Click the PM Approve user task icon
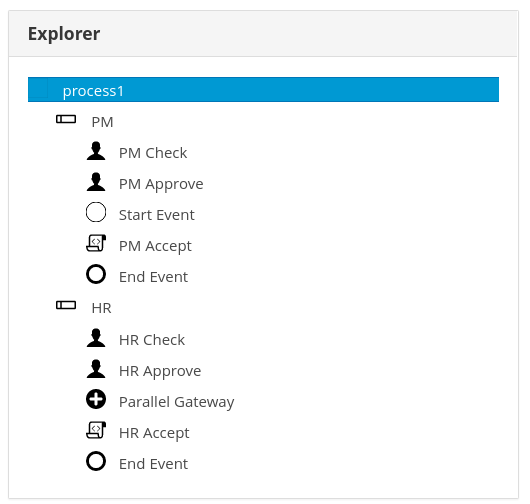Viewport: 530px width, 504px height. pyautogui.click(x=96, y=182)
